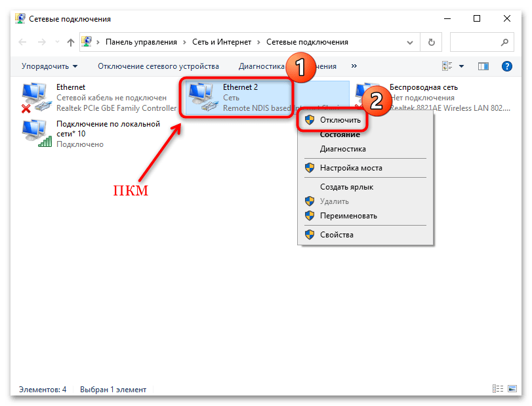Click inside the search field

[x=482, y=41]
